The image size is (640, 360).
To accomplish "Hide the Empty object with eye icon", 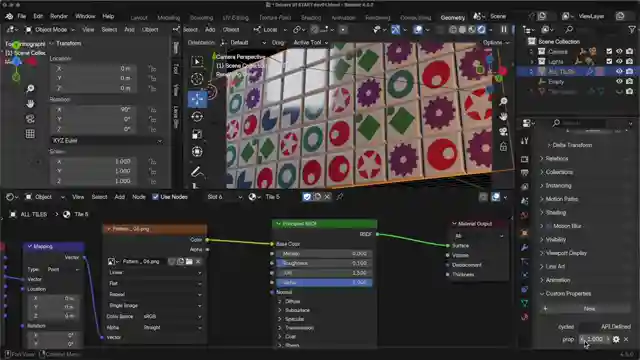I will click(x=619, y=81).
